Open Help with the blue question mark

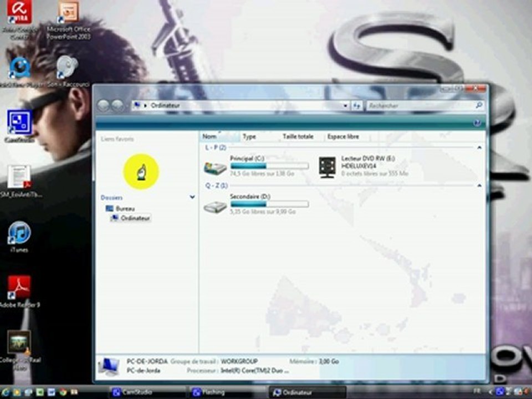(x=477, y=123)
